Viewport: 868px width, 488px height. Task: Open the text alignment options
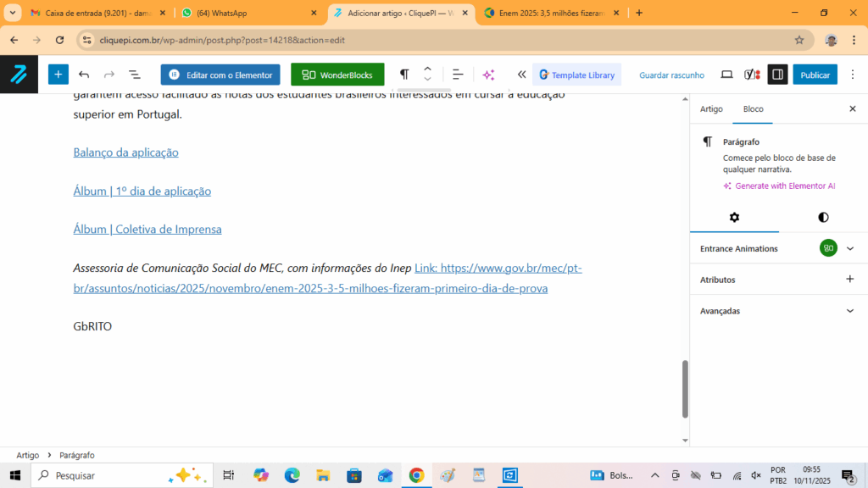click(458, 75)
